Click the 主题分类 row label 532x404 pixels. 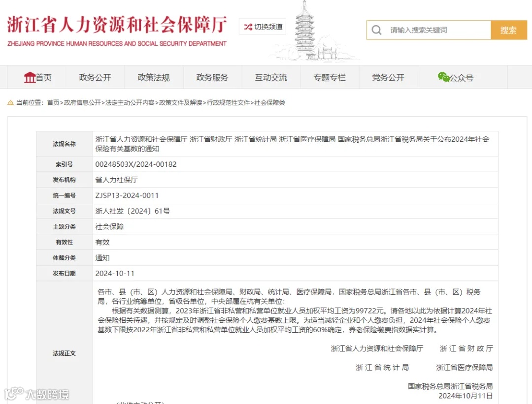click(64, 227)
